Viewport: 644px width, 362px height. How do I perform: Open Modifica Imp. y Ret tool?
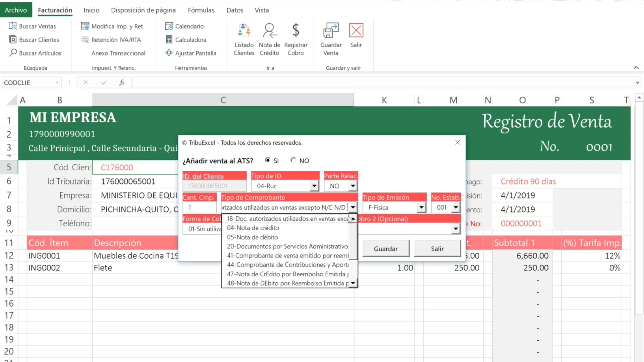point(112,26)
